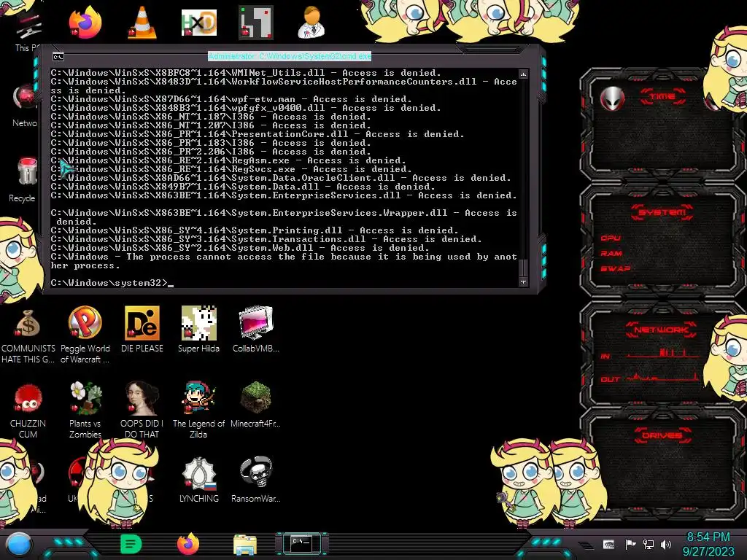The width and height of the screenshot is (747, 560).
Task: Click the 'process cannot access the file' message
Action: (284, 261)
